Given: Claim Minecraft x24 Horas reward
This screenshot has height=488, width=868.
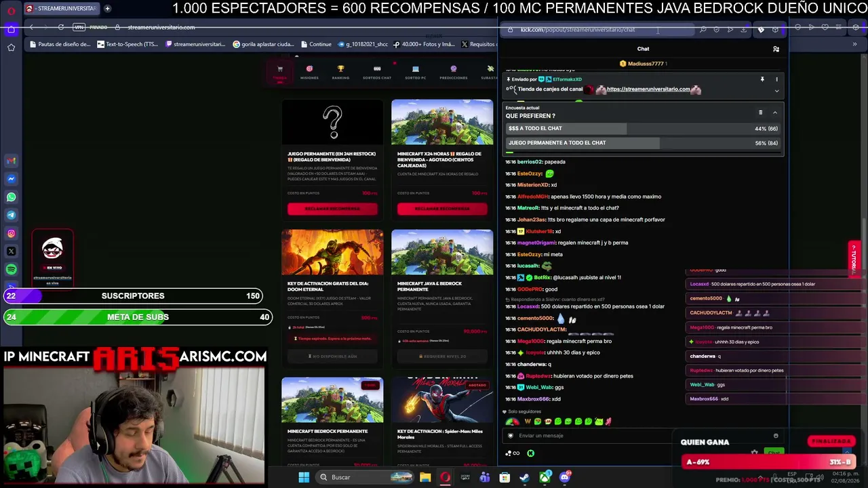Looking at the screenshot, I should [x=442, y=209].
